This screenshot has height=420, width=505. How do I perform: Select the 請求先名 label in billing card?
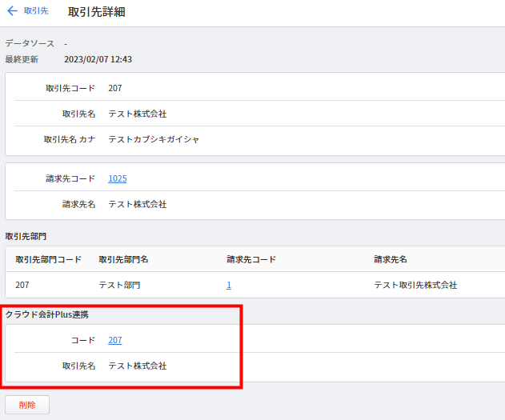coord(79,204)
